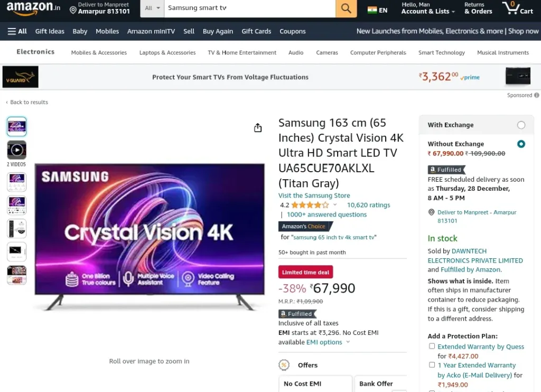
Task: Click the Amazon.in logo
Action: click(x=33, y=8)
